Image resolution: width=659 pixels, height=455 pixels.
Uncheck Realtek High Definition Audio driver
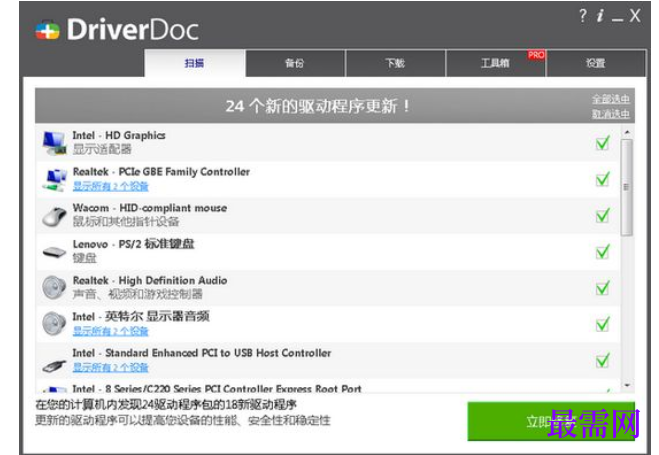(x=603, y=288)
